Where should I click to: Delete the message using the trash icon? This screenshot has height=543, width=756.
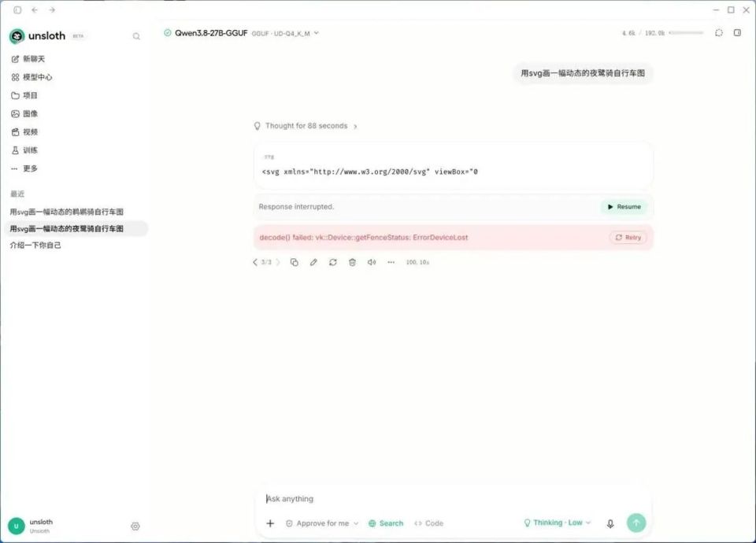[353, 262]
